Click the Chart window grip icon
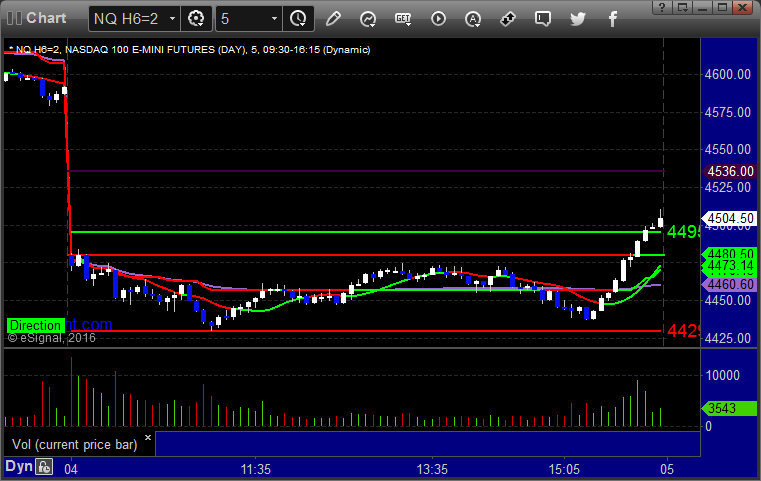The image size is (761, 481). [15, 18]
